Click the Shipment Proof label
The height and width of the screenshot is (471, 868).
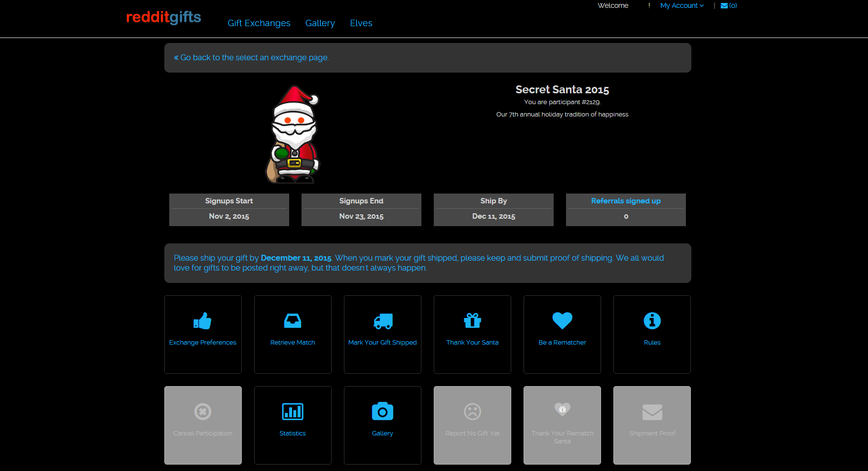[x=652, y=433]
